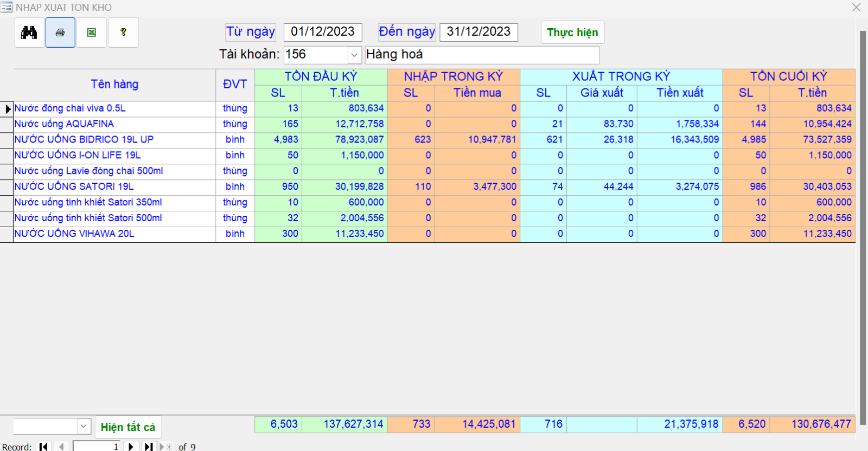Open the bottom-left filter combo box arrow
868x451 pixels.
tap(84, 427)
